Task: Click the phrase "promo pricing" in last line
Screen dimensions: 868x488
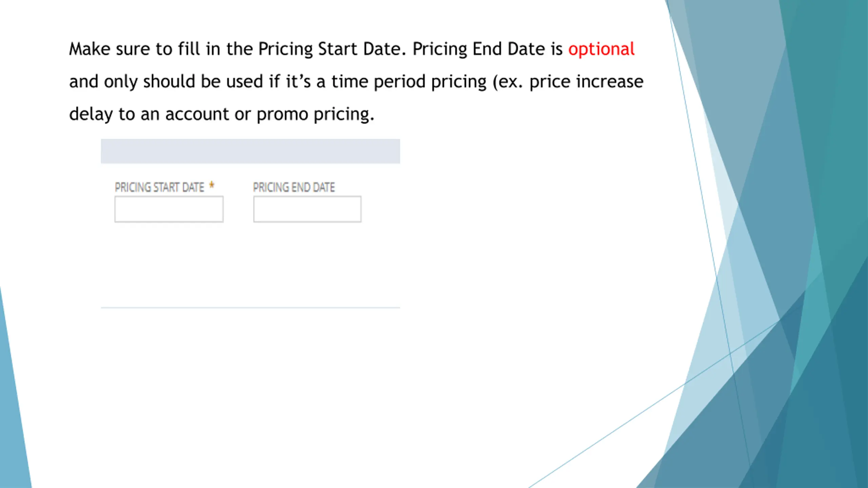Action: tap(315, 114)
